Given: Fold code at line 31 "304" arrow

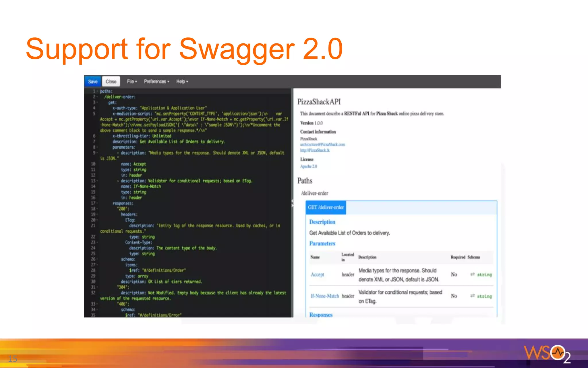Looking at the screenshot, I should coord(98,287).
